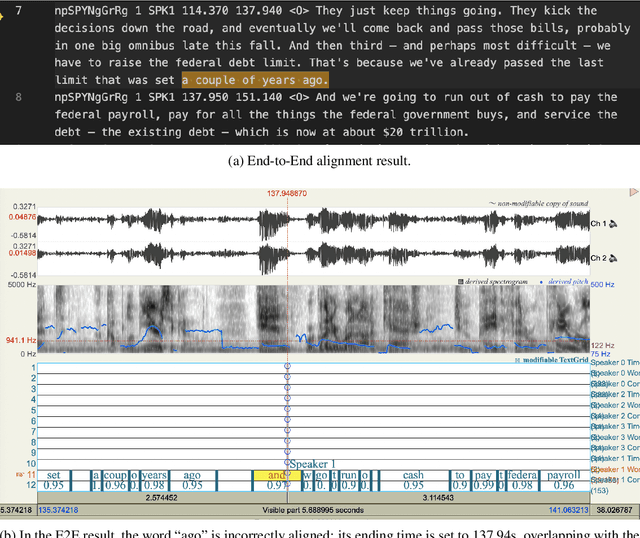Select tier number 3 in the TextGrid
640x538 pixels.
pos(33,389)
